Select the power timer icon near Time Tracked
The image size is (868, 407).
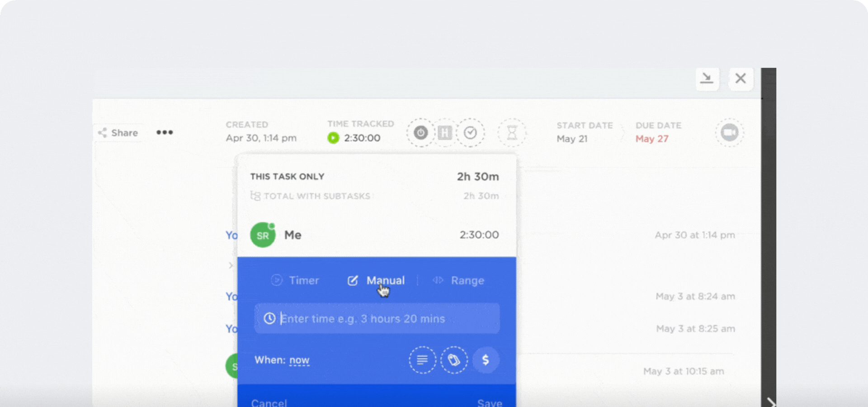click(x=420, y=132)
